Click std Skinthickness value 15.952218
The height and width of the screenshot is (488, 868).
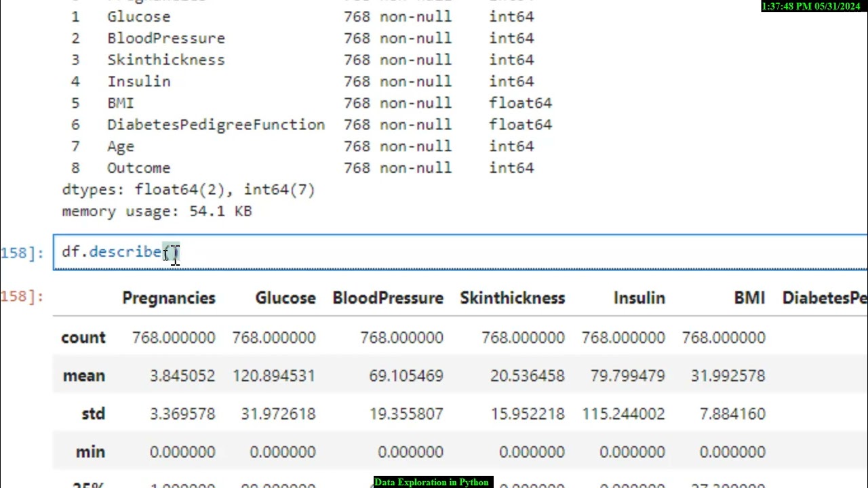click(x=528, y=413)
